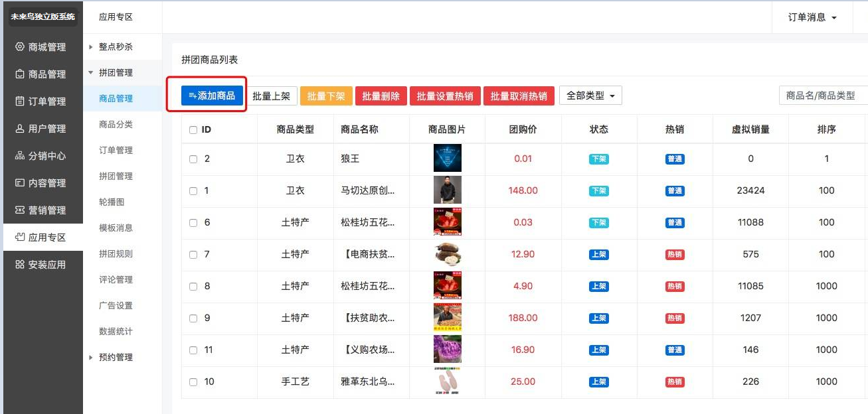Open the 订单消息 dropdown
The width and height of the screenshot is (868, 414).
[812, 17]
